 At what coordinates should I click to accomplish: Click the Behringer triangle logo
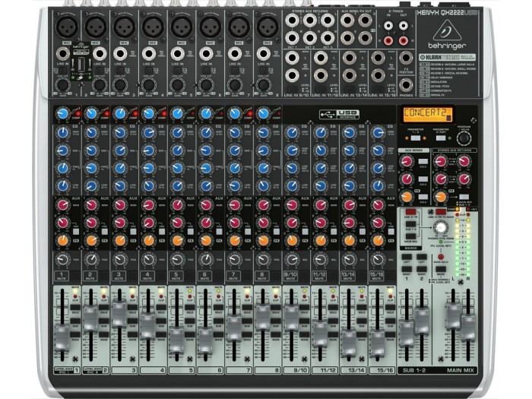point(447,30)
